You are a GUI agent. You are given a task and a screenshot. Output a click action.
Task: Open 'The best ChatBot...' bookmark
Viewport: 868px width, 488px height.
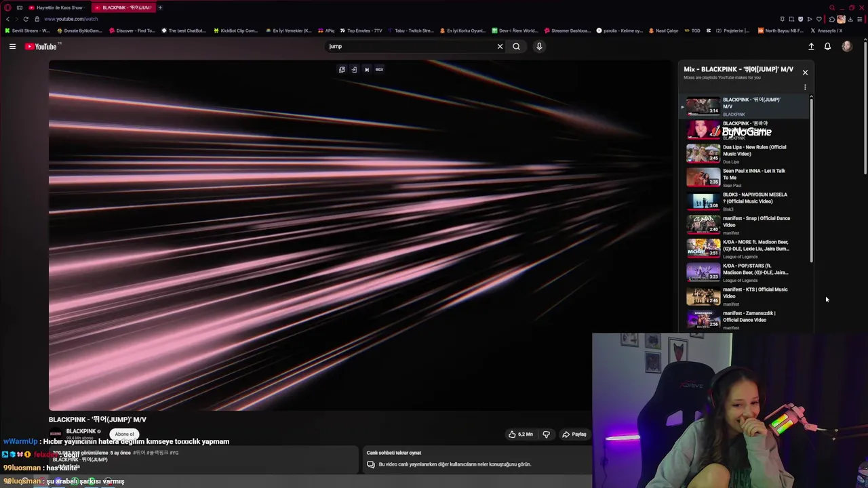point(184,30)
